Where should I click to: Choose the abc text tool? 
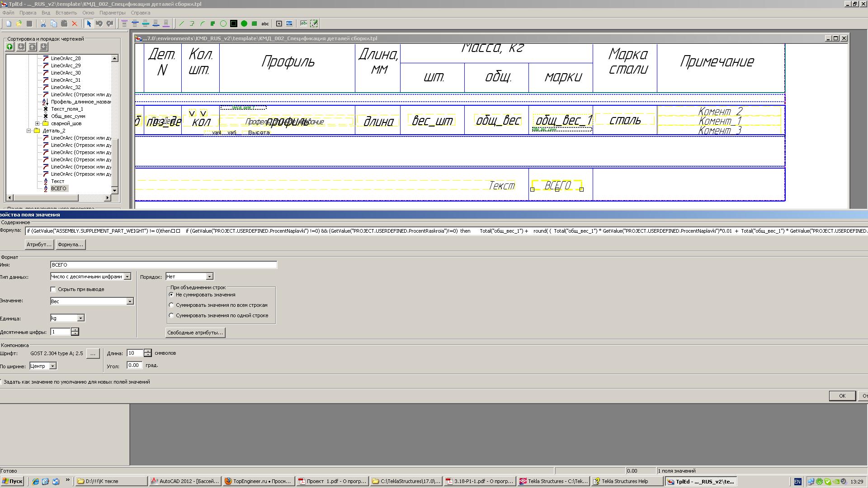265,23
